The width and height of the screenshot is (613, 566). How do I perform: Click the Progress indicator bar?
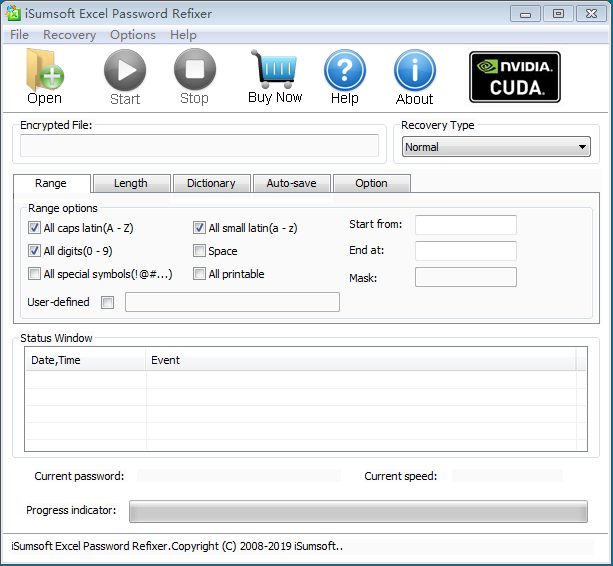pos(358,512)
